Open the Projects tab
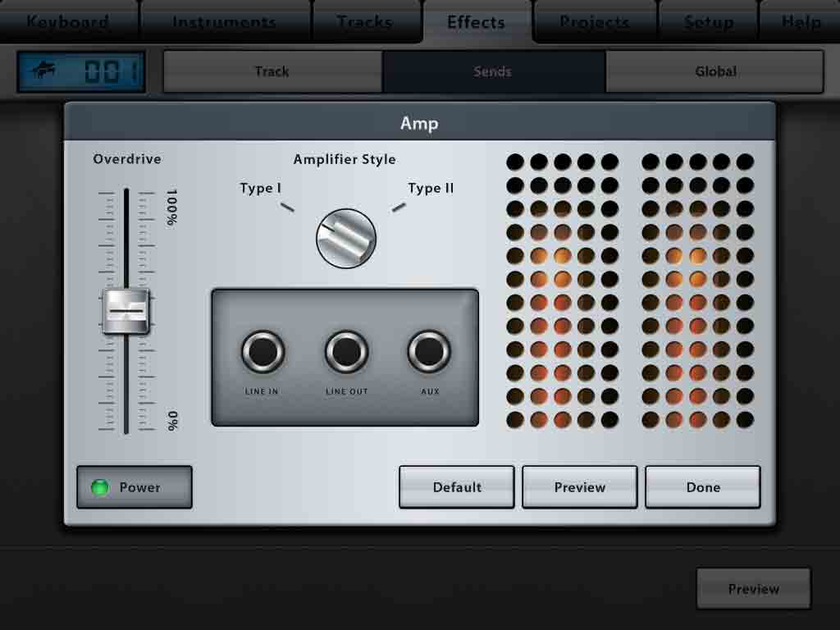840x630 pixels. click(x=593, y=22)
